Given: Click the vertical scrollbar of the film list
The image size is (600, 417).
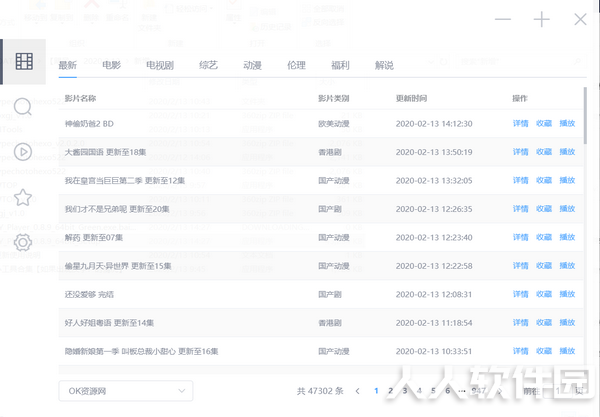Looking at the screenshot, I should [x=585, y=115].
